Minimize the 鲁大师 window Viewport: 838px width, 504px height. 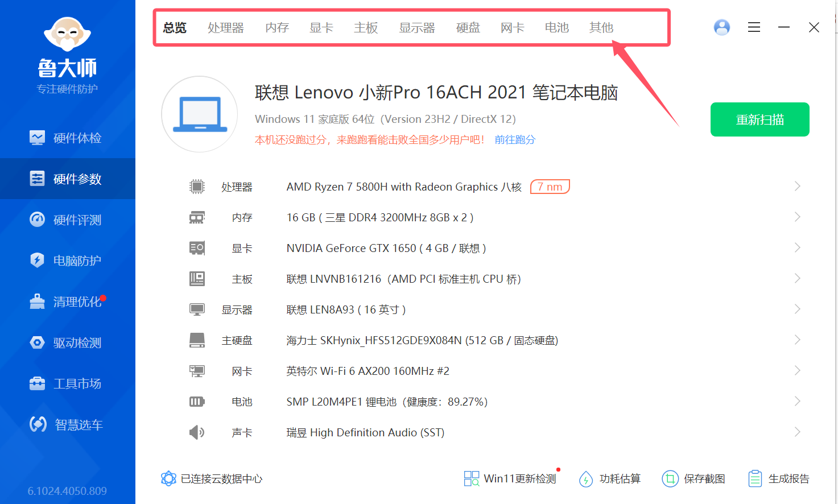[x=784, y=27]
